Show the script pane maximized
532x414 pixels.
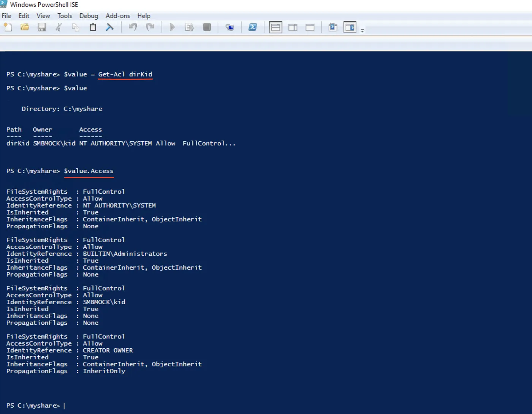(310, 27)
